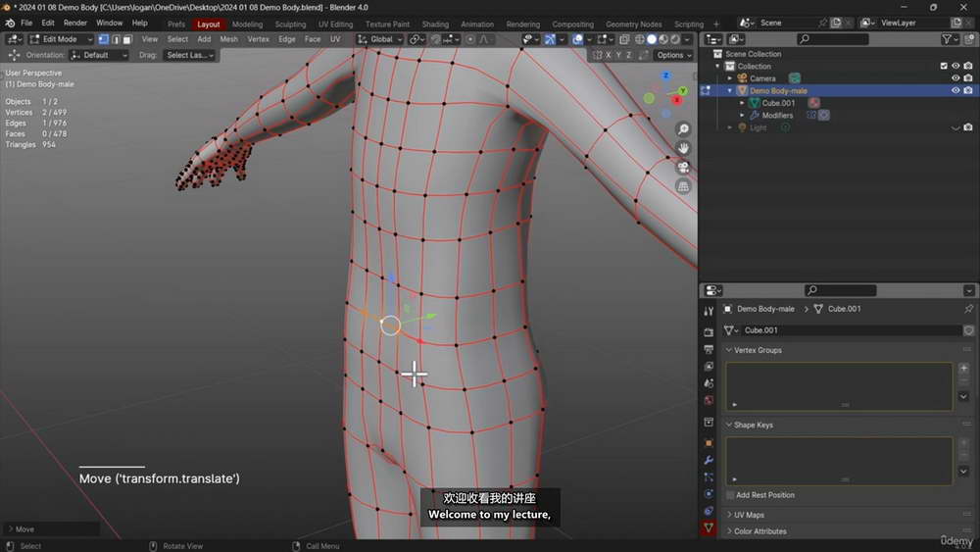Toggle X axis mirror button
Image resolution: width=980 pixels, height=552 pixels.
(608, 55)
